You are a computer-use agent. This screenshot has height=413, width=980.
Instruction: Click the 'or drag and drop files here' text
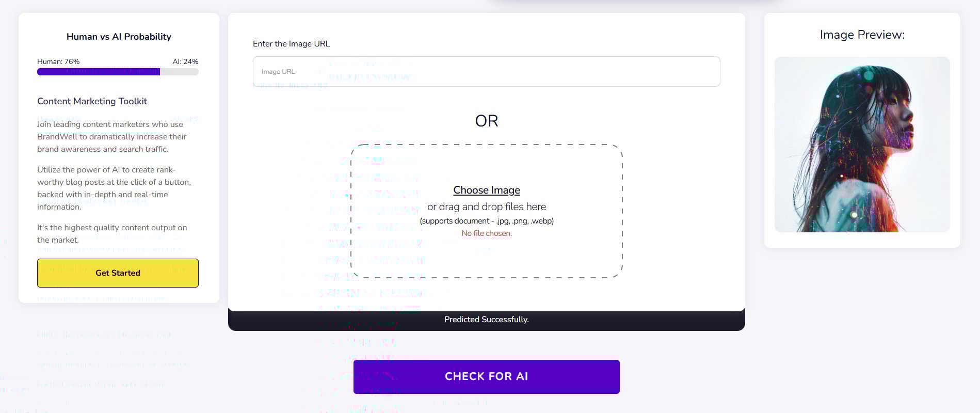486,206
